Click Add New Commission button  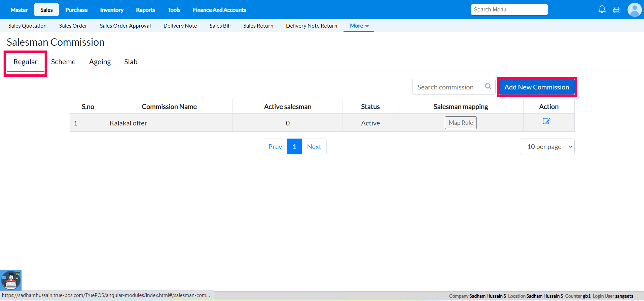[537, 87]
